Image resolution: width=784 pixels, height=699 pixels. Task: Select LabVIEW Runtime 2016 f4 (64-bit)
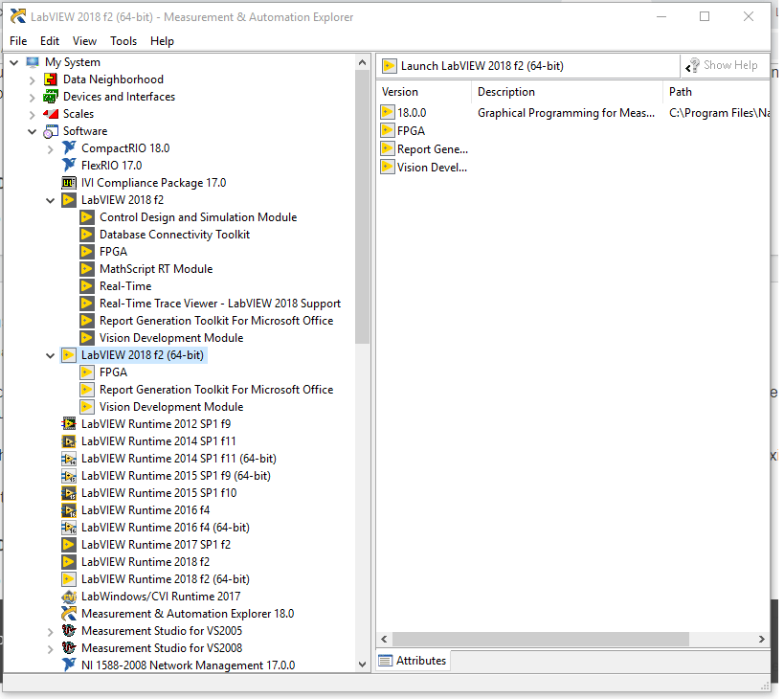pos(166,528)
